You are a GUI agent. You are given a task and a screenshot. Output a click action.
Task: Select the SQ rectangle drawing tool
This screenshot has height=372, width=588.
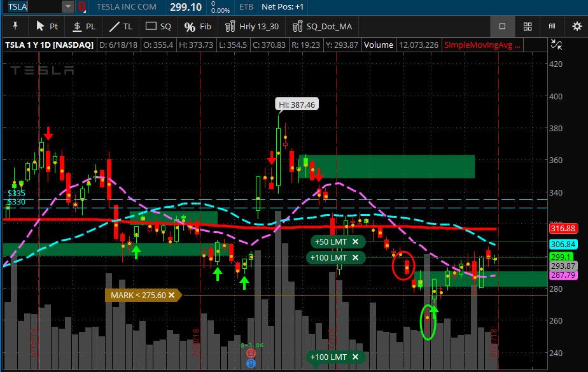[x=158, y=26]
